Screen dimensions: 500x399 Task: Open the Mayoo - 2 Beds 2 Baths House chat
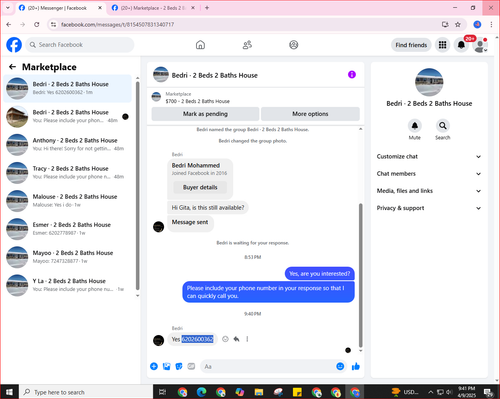(x=68, y=257)
